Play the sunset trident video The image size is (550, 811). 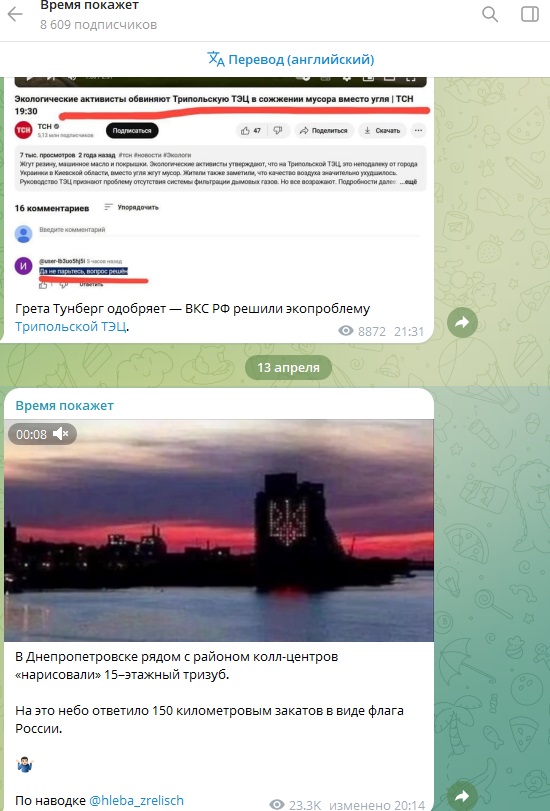[x=219, y=531]
